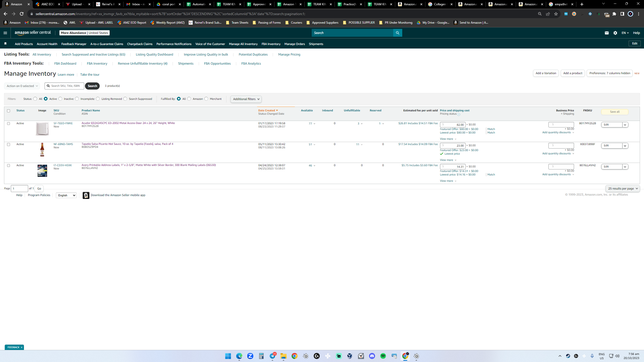Viewport: 644px width, 362px height.
Task: Select the All status radio button
Action: tap(35, 99)
